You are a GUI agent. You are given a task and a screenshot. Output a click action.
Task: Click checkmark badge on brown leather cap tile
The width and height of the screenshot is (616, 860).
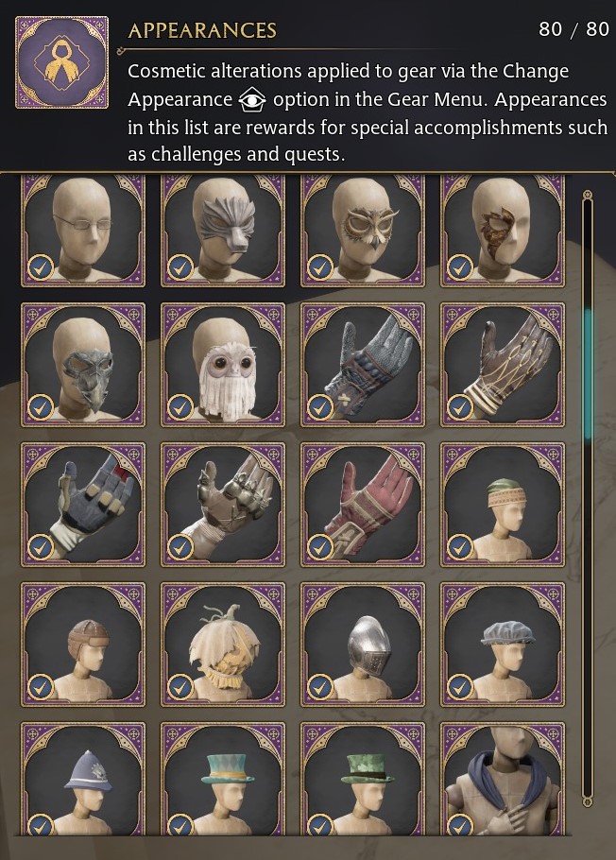point(41,687)
